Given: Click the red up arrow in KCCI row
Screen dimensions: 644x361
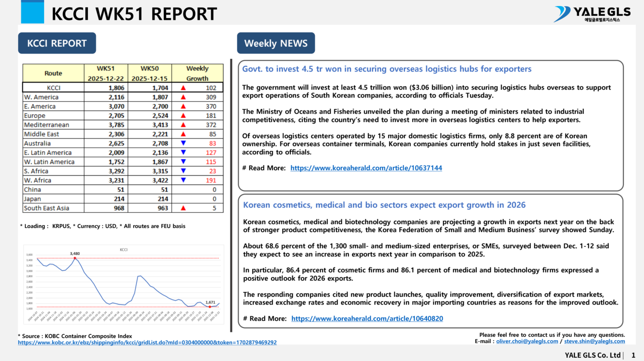Looking at the screenshot, I should click(x=183, y=88).
